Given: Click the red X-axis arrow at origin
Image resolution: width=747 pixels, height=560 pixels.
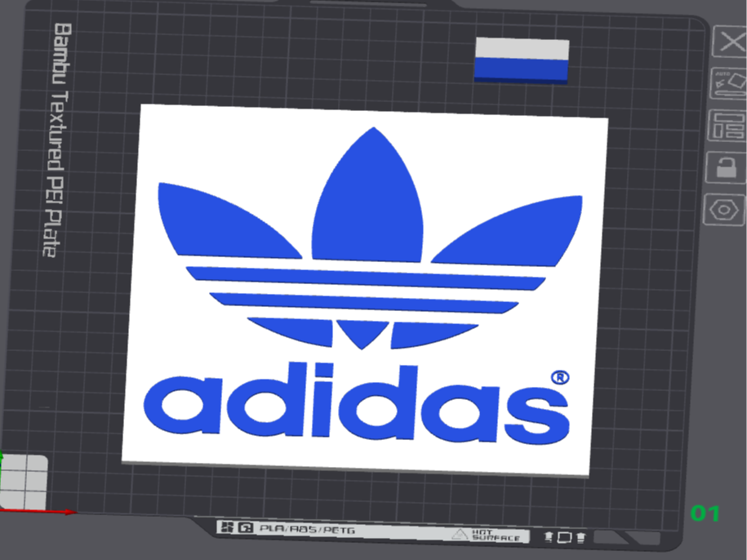Looking at the screenshot, I should coord(38,511).
